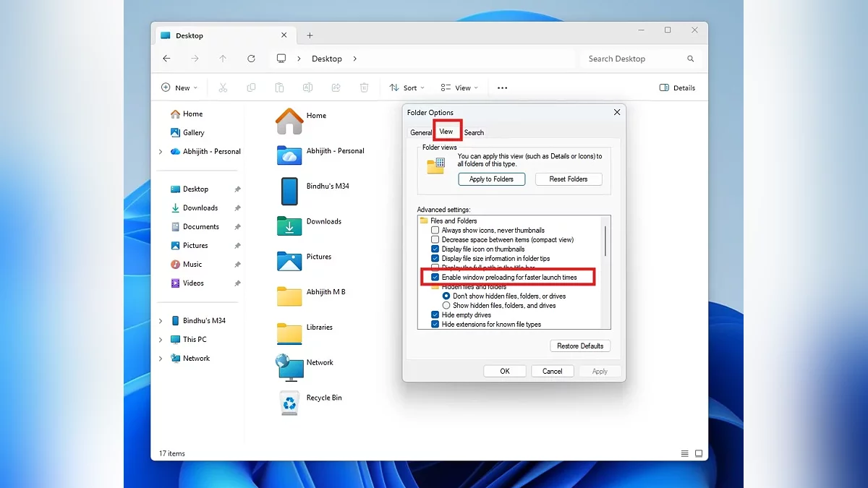
Task: Click the Back arrow navigation icon
Action: tap(167, 59)
